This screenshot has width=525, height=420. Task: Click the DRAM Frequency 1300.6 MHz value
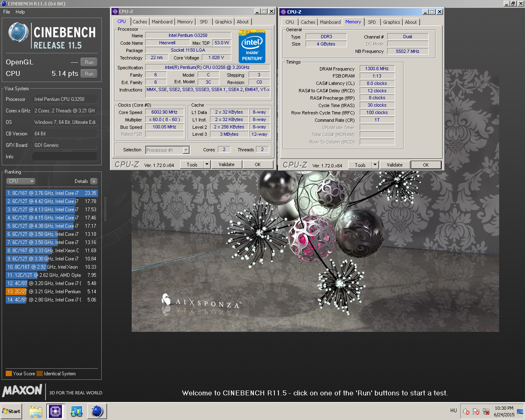377,69
